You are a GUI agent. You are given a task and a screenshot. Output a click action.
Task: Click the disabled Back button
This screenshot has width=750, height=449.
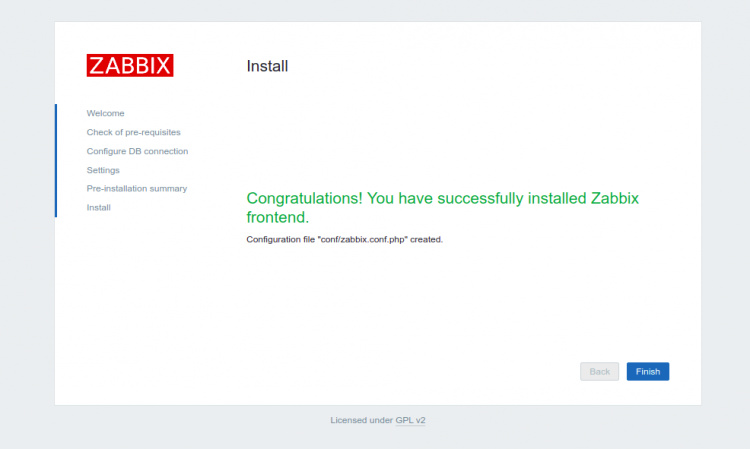(599, 371)
